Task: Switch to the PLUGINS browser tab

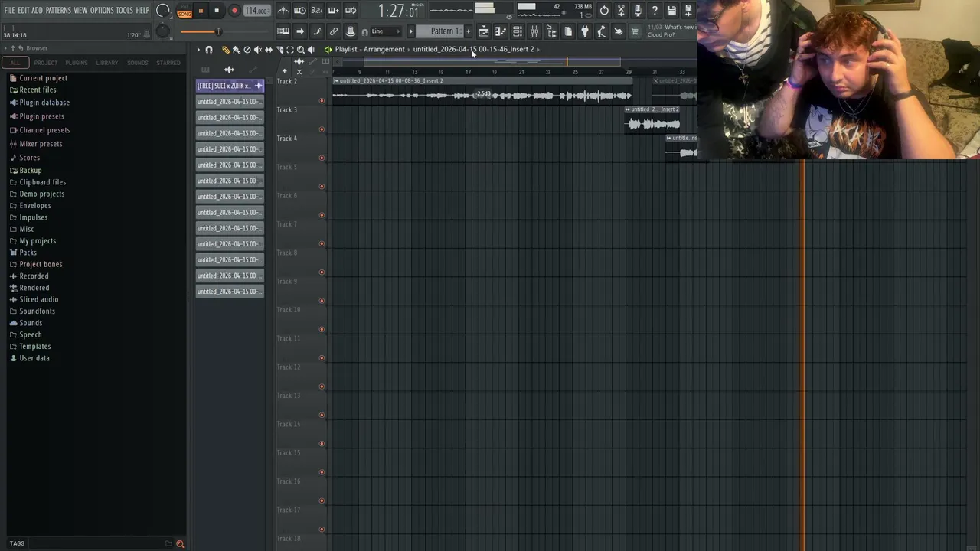Action: tap(77, 63)
